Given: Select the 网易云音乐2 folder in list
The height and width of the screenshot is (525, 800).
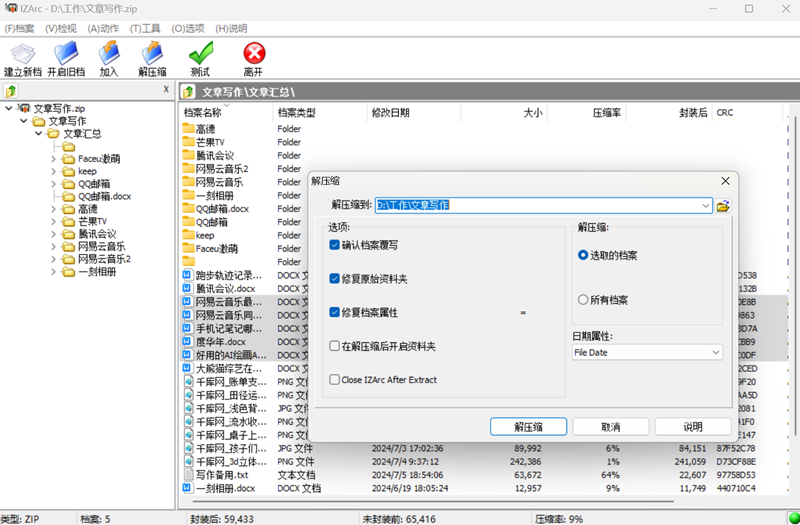Looking at the screenshot, I should pos(222,168).
